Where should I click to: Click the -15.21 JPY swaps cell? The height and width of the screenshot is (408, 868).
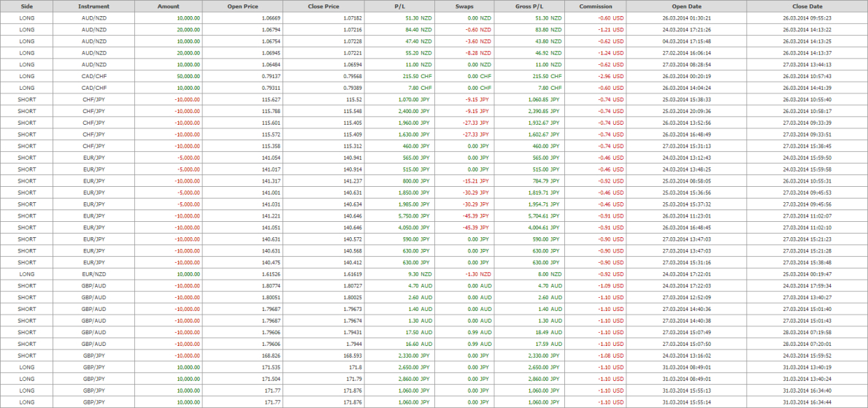[x=464, y=181]
